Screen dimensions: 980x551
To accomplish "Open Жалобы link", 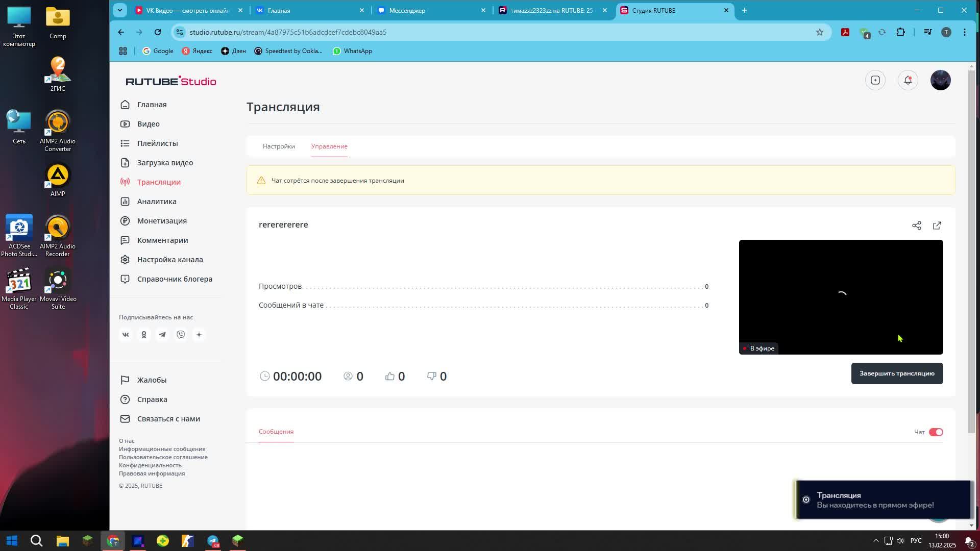I will tap(152, 380).
